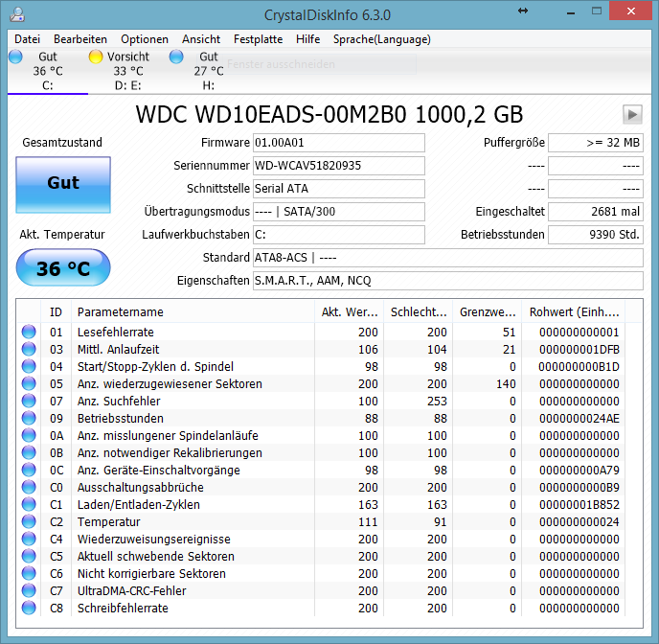Click status orb of Anz. Suchfehler row

coord(29,401)
